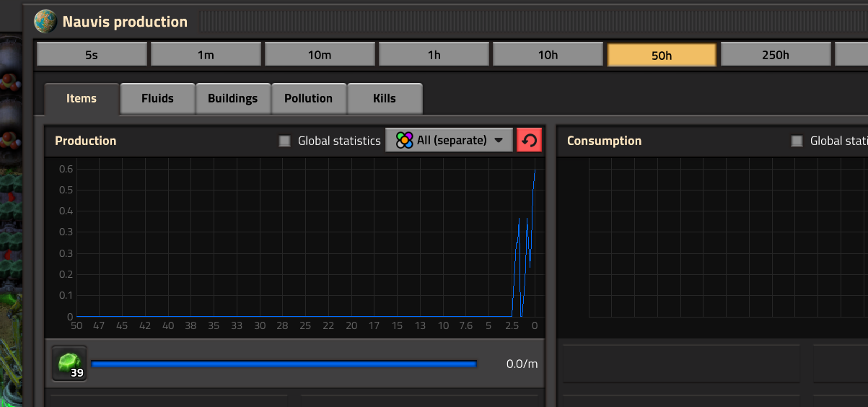868x407 pixels.
Task: Click the Nauvis production window title
Action: (125, 22)
